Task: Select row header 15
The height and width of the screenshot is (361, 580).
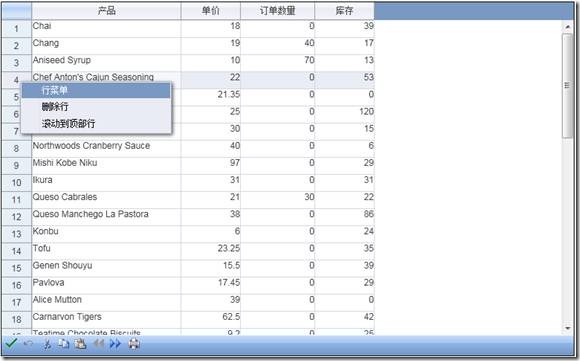Action: [17, 268]
